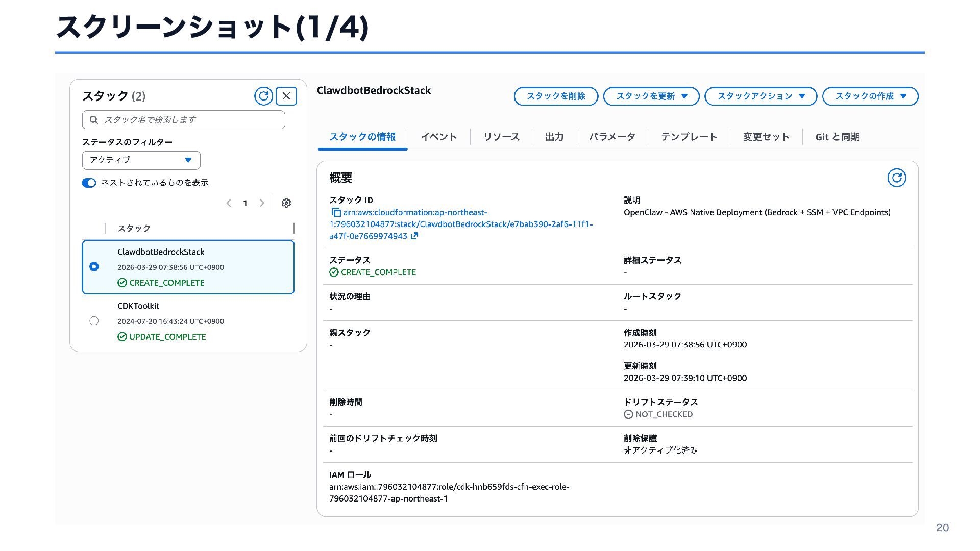The height and width of the screenshot is (551, 980).
Task: Open the status filter dropdown
Action: pyautogui.click(x=141, y=160)
